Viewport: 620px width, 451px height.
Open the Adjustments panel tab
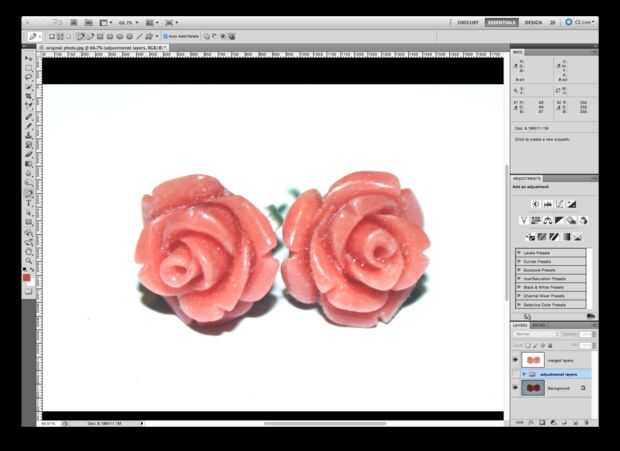pos(527,179)
